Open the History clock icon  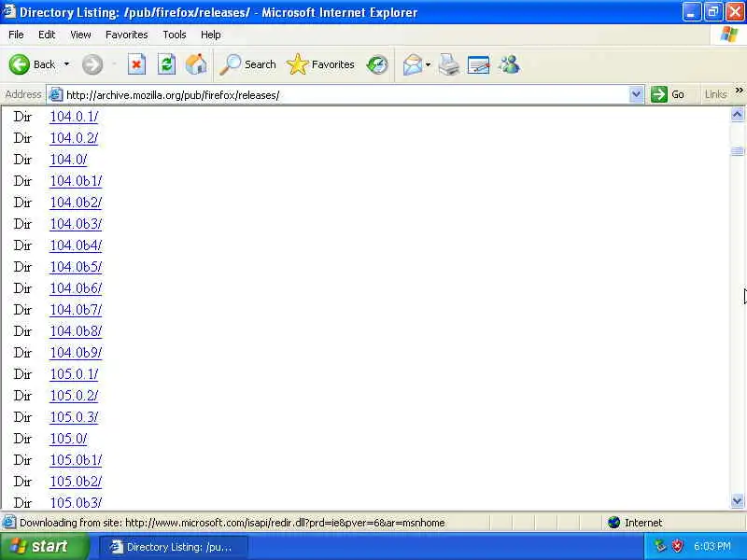(x=377, y=64)
